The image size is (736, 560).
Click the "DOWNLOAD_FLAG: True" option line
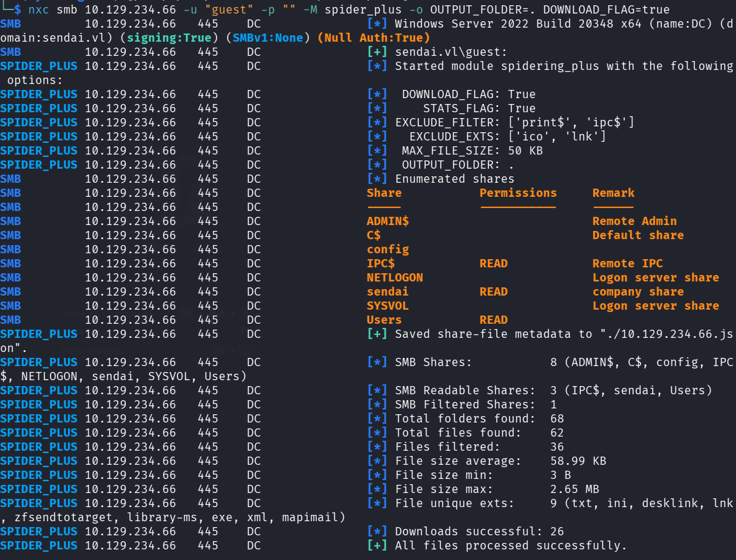pyautogui.click(x=469, y=94)
